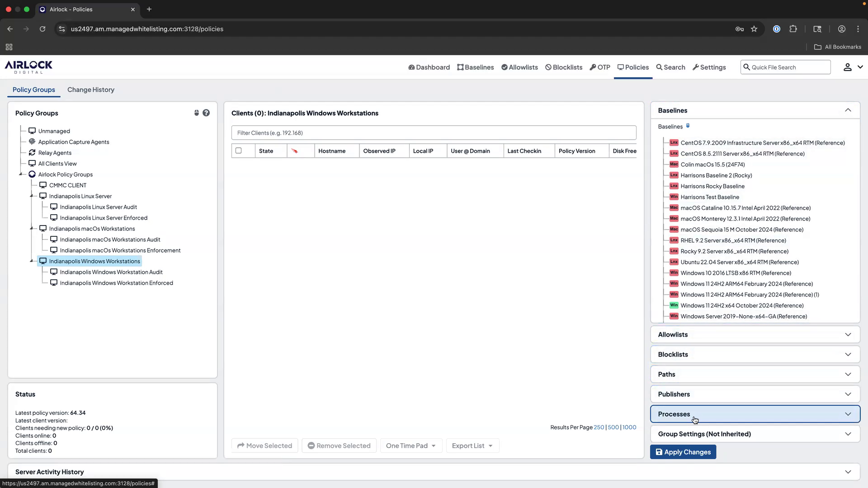Click the Quick File Search magnifier icon

coord(746,67)
